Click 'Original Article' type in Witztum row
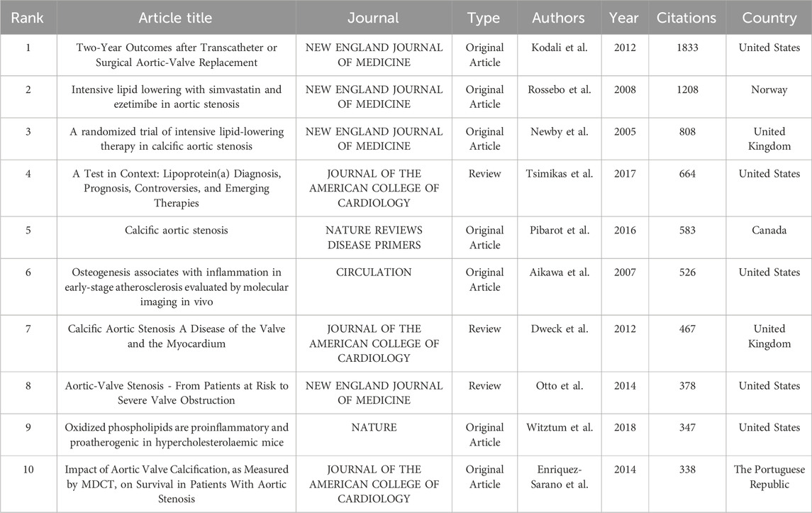Image resolution: width=812 pixels, height=513 pixels. 484,435
